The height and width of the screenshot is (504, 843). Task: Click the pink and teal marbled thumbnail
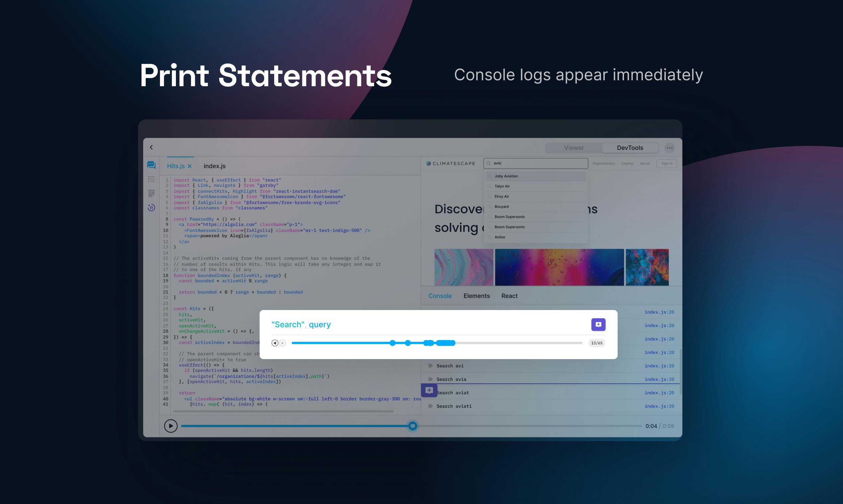point(464,267)
